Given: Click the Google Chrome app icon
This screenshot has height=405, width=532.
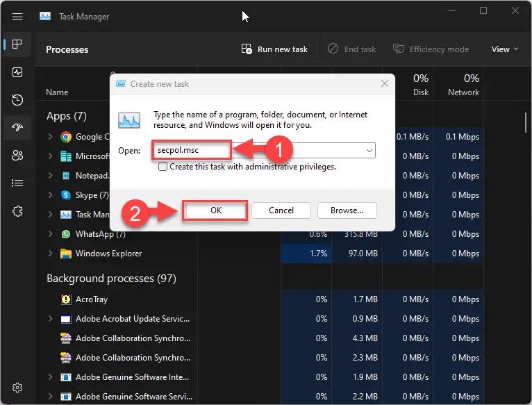Looking at the screenshot, I should (x=66, y=137).
